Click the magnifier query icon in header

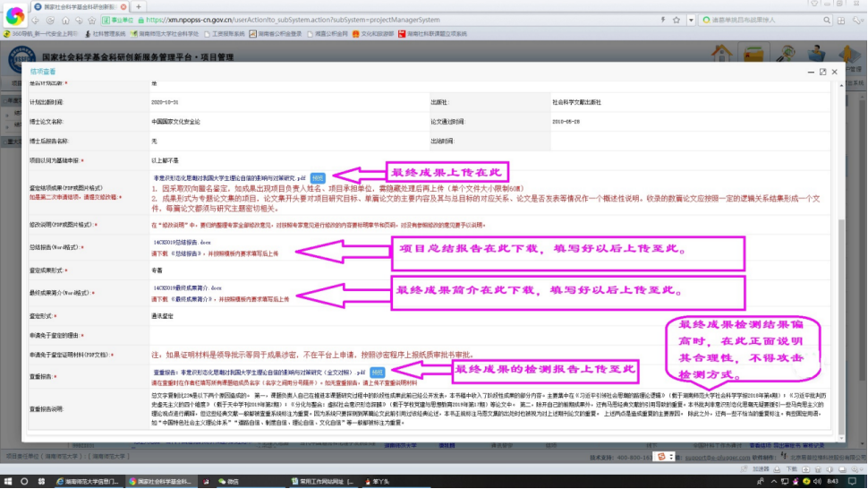click(x=786, y=54)
